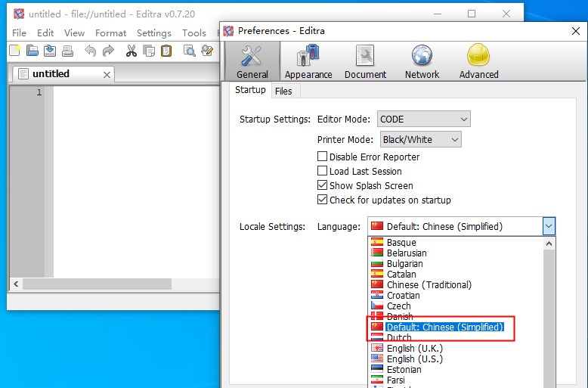Close the untitled document tab
Screen dimensions: 588x388
107,75
